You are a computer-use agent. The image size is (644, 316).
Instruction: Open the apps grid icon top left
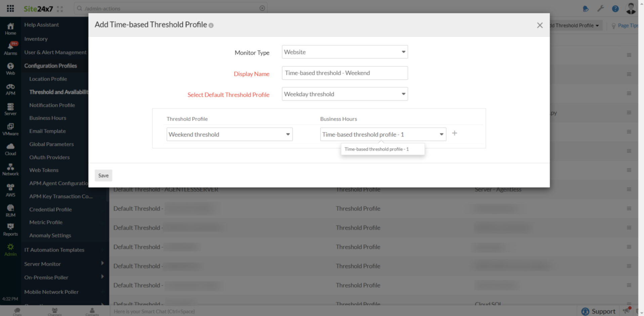point(10,8)
